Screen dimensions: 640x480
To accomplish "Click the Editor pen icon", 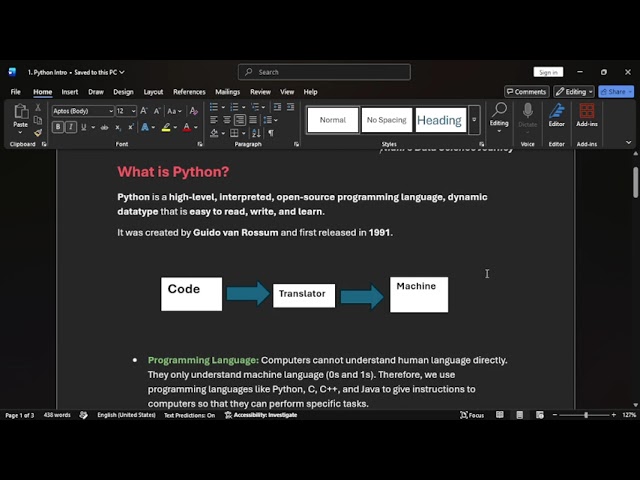I will click(x=556, y=111).
